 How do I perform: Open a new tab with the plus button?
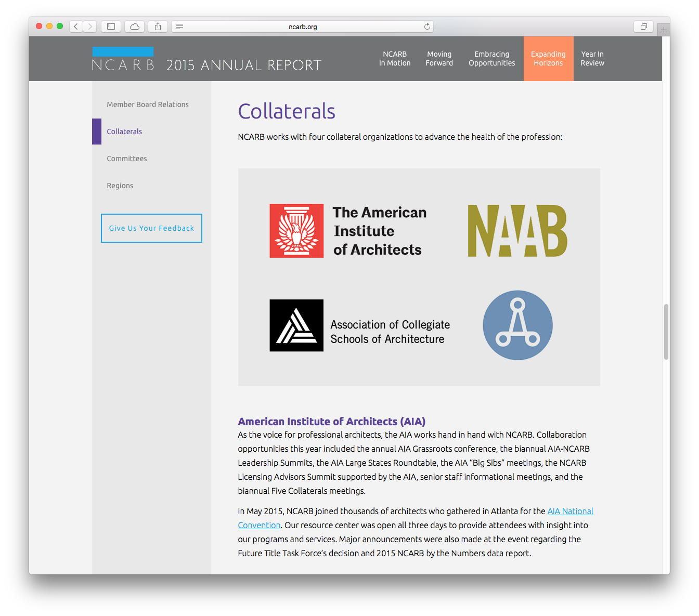click(x=664, y=30)
